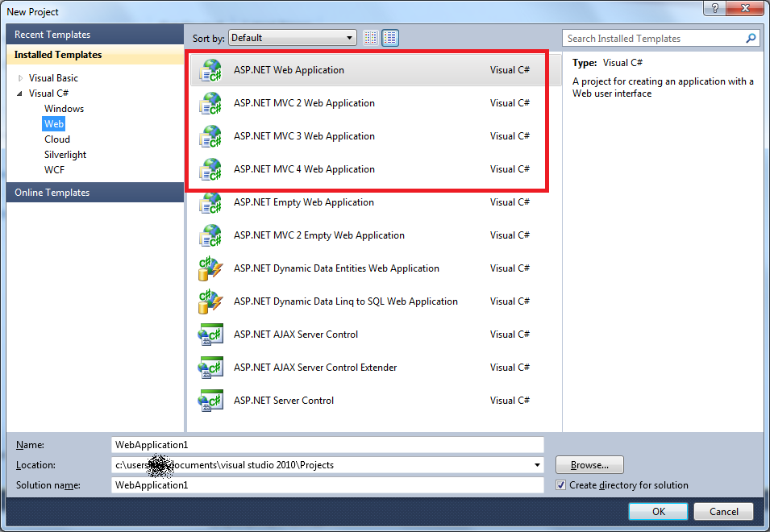Select the Web category in the tree
770x532 pixels.
coord(53,123)
